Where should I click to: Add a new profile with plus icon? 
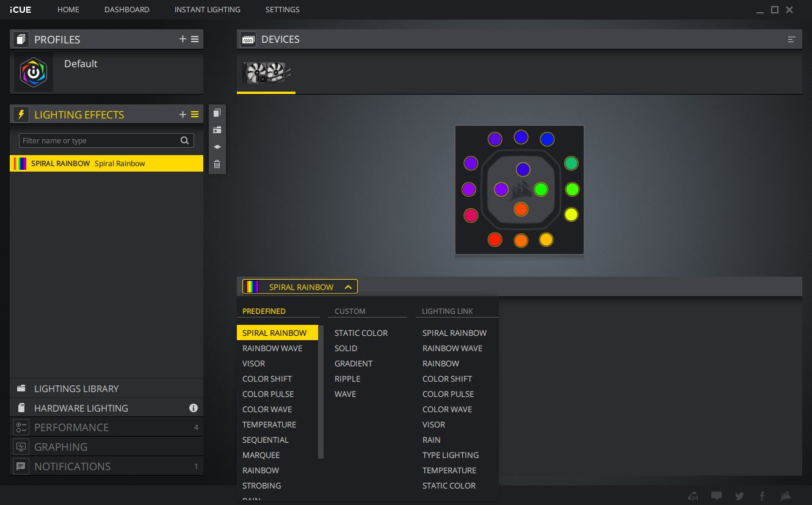183,39
